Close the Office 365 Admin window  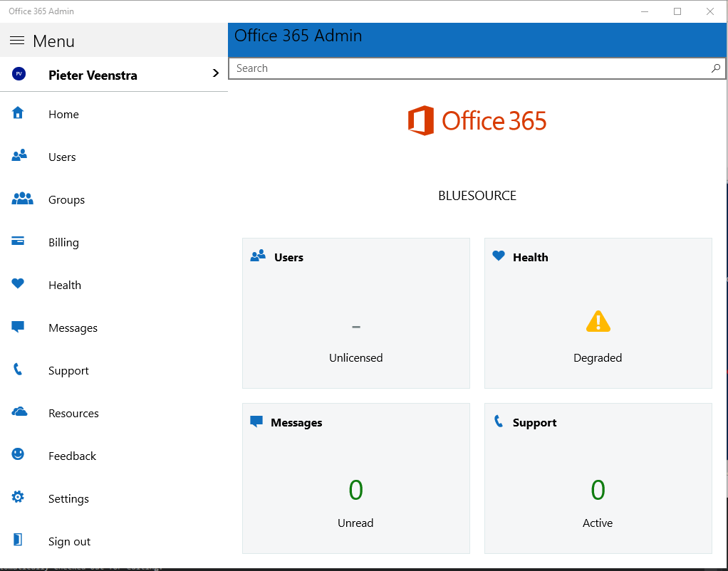click(x=710, y=11)
